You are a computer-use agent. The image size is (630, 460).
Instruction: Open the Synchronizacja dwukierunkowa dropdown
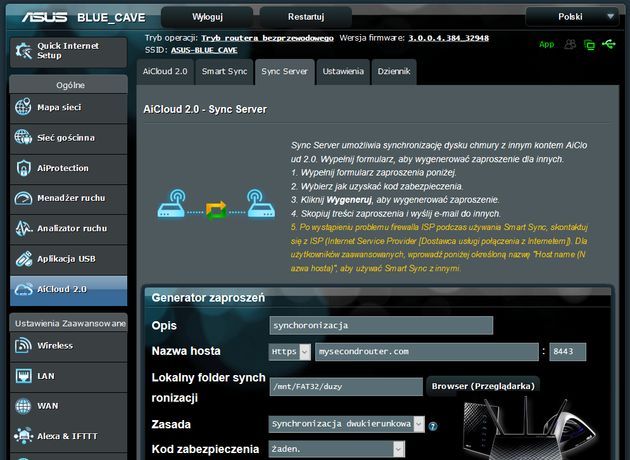(x=346, y=424)
